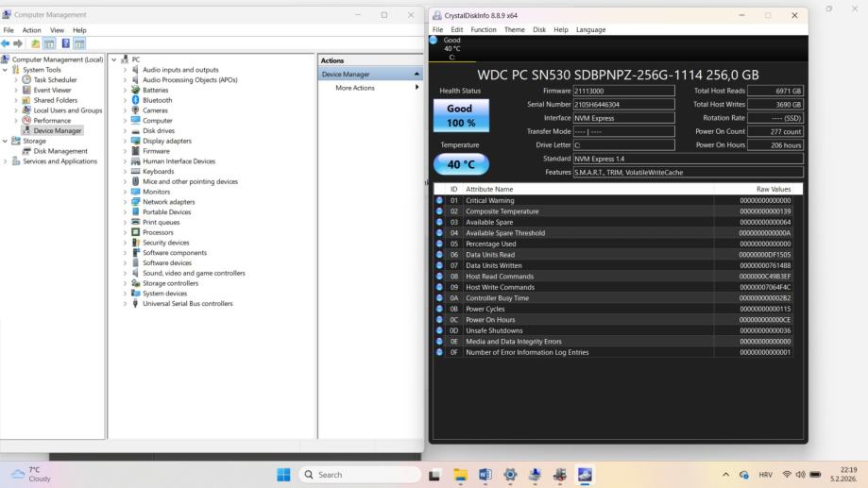The height and width of the screenshot is (488, 868).
Task: Open File Explorer from the taskbar
Action: point(460,475)
